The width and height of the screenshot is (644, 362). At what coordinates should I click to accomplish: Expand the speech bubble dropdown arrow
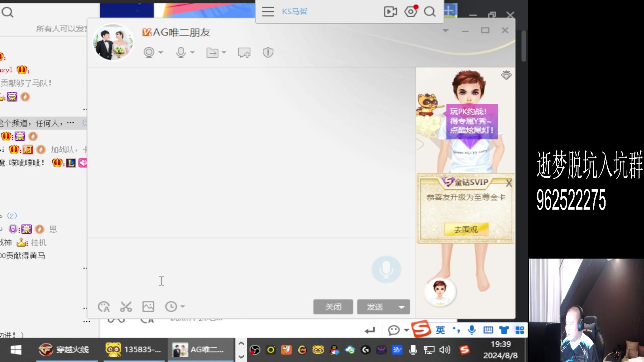click(x=406, y=330)
